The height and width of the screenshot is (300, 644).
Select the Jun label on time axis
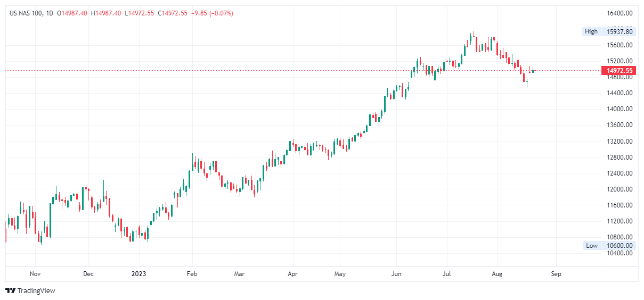[396, 274]
